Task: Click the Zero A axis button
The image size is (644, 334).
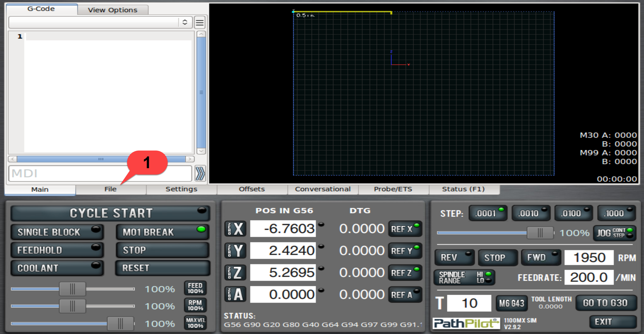Action: coord(235,294)
